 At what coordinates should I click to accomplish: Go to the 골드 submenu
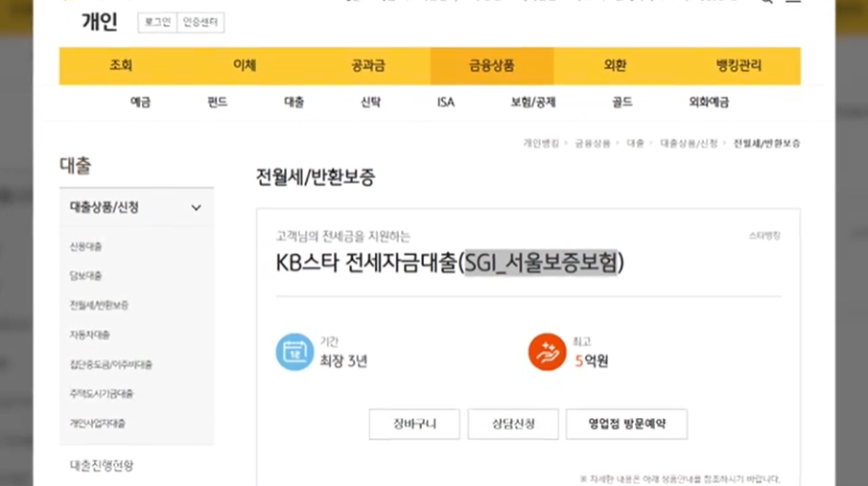pos(622,102)
